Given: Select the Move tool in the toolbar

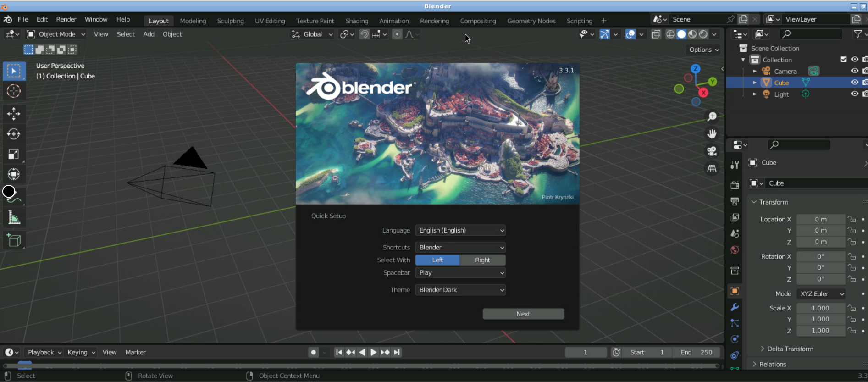Looking at the screenshot, I should coord(14,114).
